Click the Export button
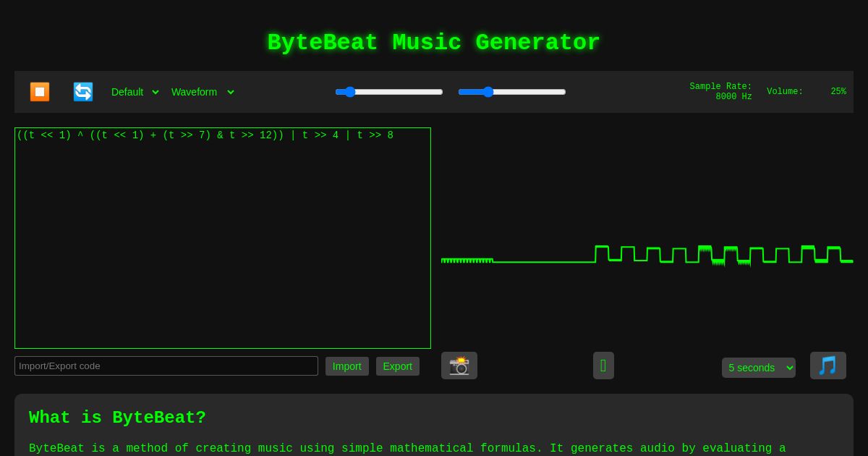The width and height of the screenshot is (868, 456). (x=398, y=366)
